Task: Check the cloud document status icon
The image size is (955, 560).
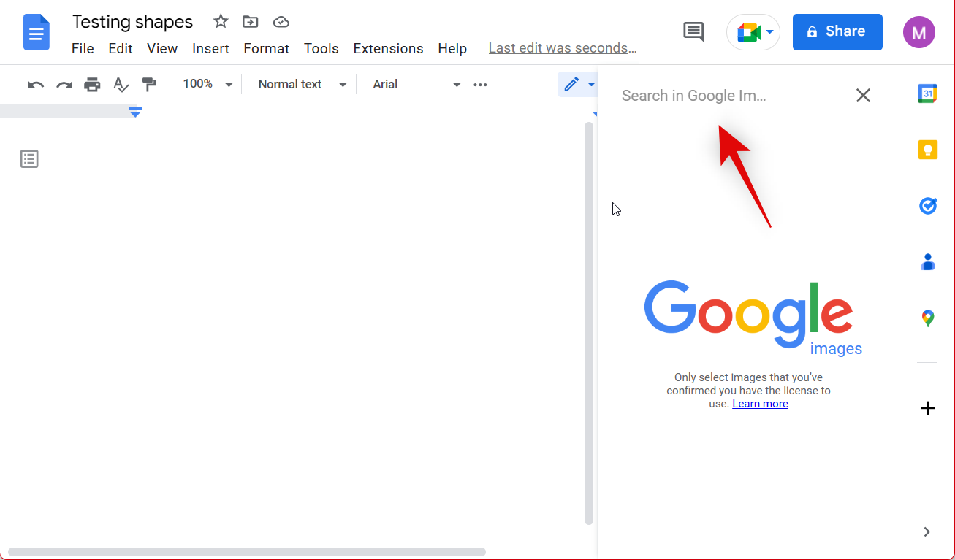Action: pos(281,22)
